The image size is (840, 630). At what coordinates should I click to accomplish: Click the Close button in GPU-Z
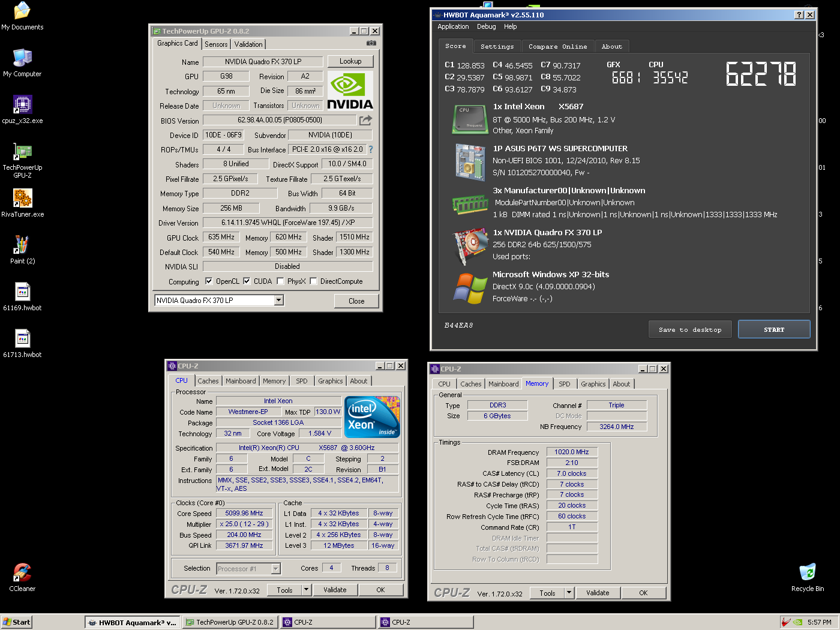(356, 301)
